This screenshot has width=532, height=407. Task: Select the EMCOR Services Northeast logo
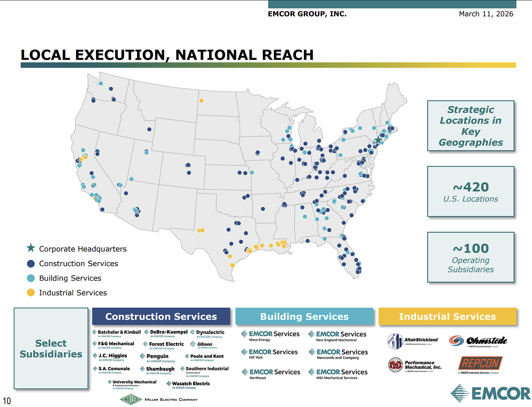[271, 374]
